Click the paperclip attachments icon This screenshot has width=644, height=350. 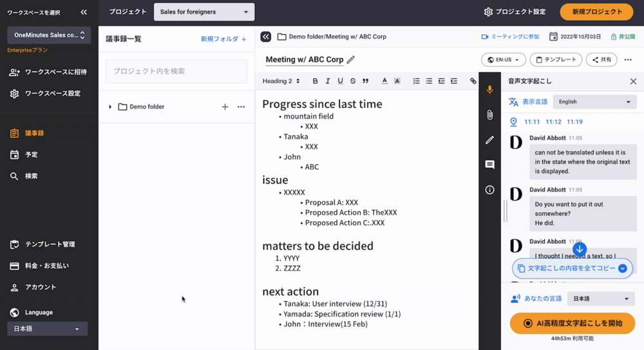click(x=489, y=115)
